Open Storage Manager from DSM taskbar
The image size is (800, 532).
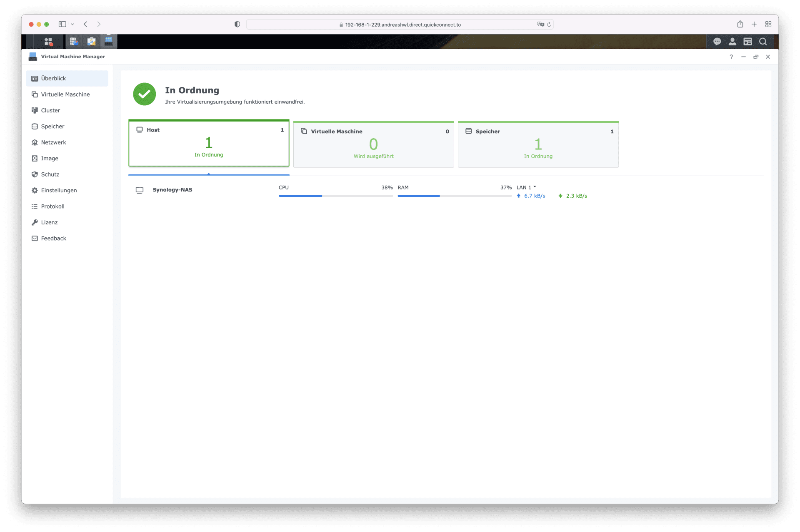point(74,42)
